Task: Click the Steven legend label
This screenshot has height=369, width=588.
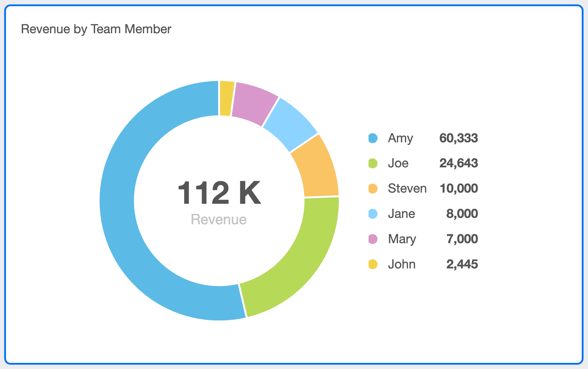Action: click(407, 188)
